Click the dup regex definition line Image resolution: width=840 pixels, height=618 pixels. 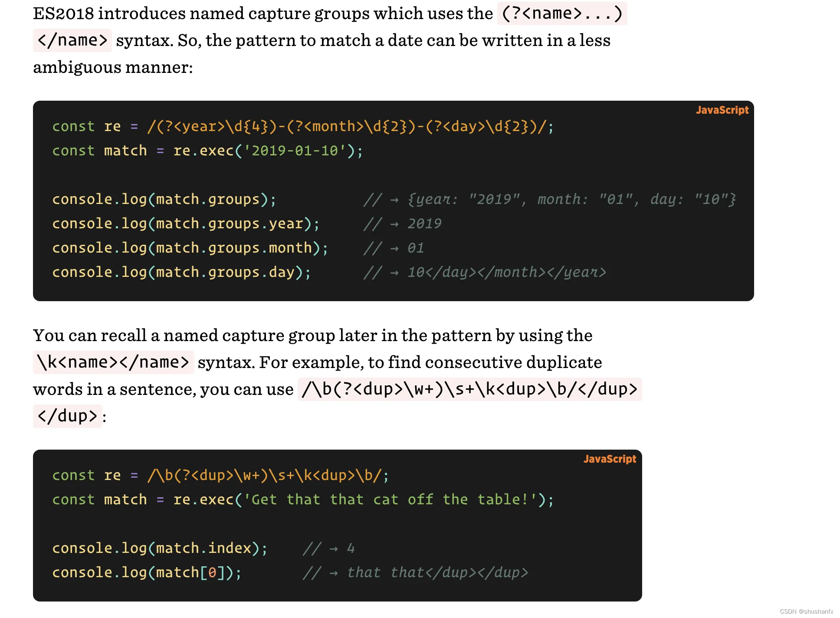click(x=221, y=476)
